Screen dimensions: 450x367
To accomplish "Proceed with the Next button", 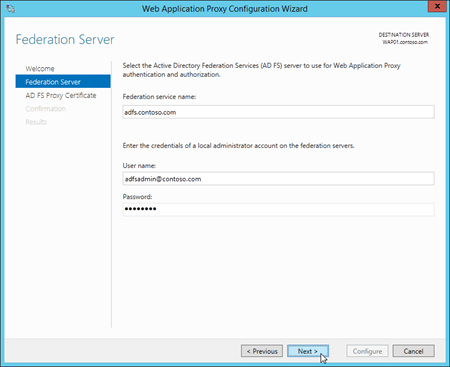I will (x=308, y=351).
